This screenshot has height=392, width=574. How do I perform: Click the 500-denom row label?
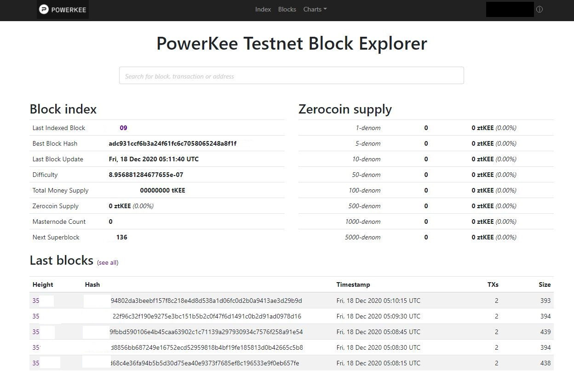pos(365,206)
